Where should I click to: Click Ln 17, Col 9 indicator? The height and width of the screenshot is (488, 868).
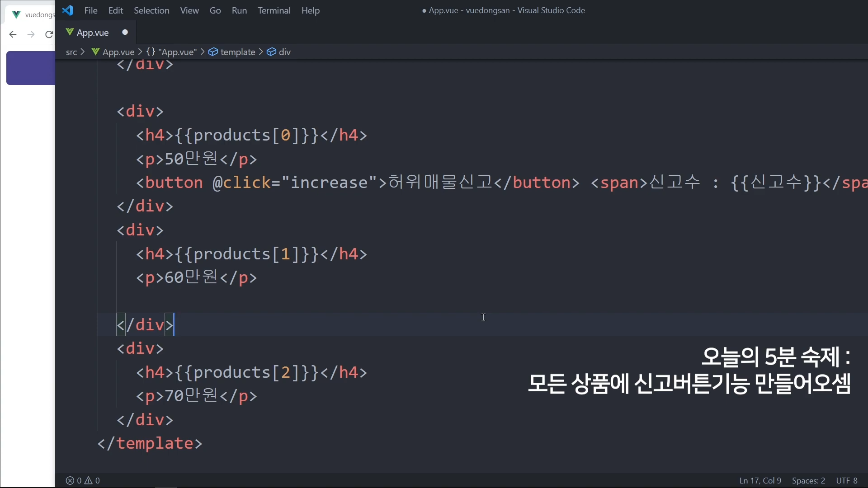760,480
